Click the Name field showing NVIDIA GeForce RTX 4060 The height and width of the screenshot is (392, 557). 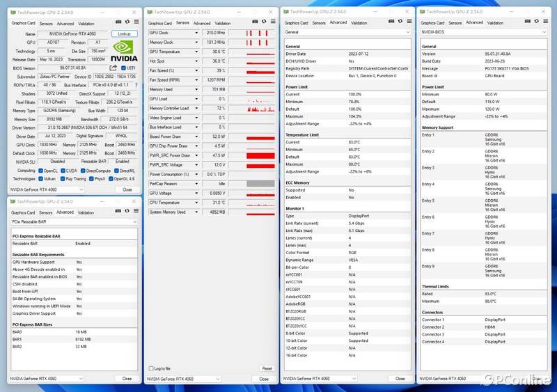click(x=72, y=33)
